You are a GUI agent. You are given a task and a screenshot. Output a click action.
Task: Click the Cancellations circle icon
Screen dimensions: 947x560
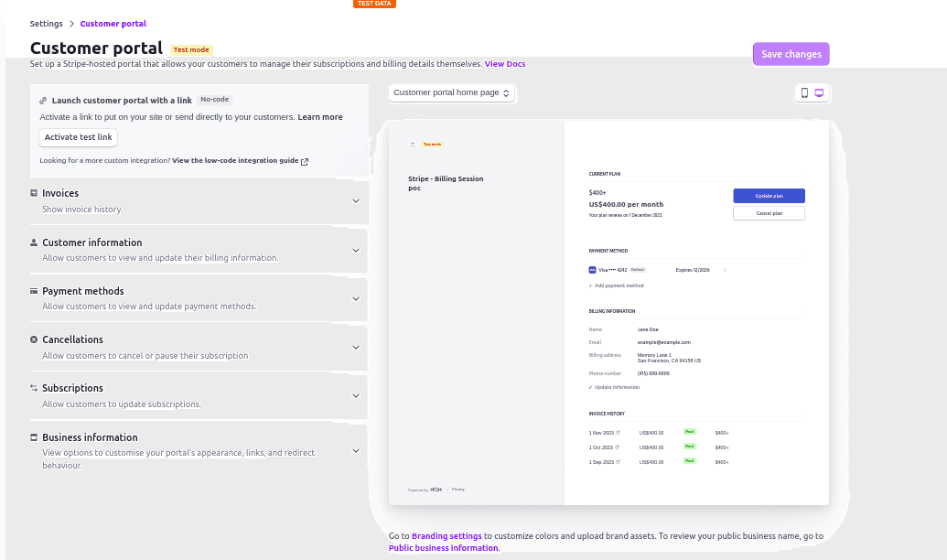[34, 339]
